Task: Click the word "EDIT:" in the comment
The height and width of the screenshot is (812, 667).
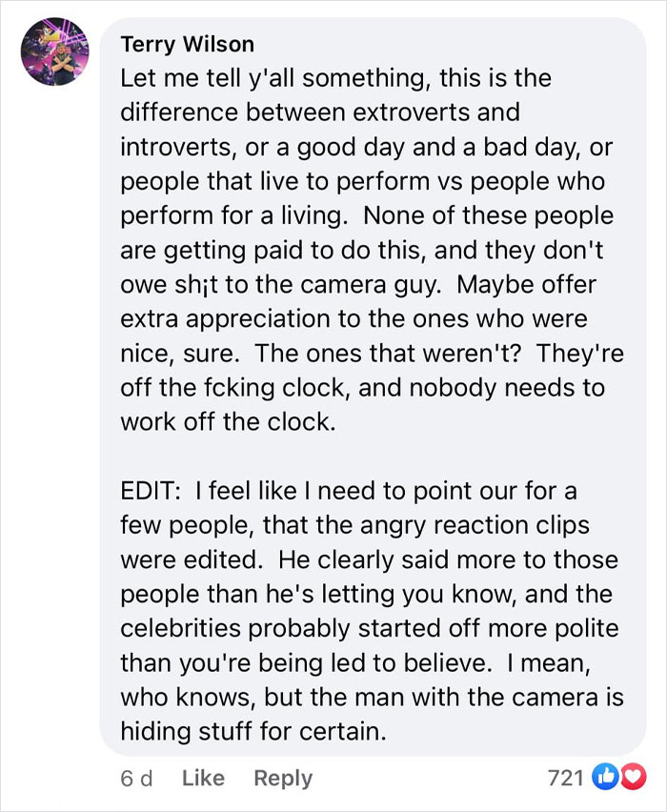Action: coord(151,491)
